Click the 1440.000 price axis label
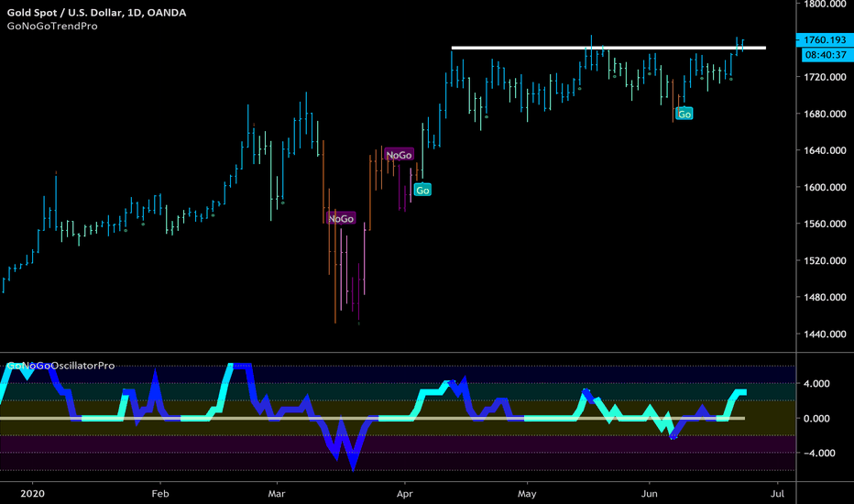 825,334
